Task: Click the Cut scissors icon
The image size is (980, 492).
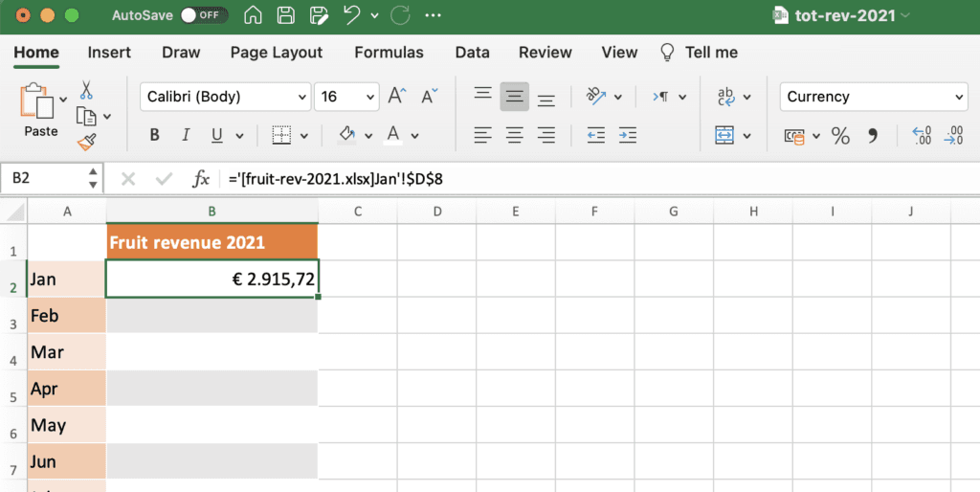Action: (x=86, y=91)
